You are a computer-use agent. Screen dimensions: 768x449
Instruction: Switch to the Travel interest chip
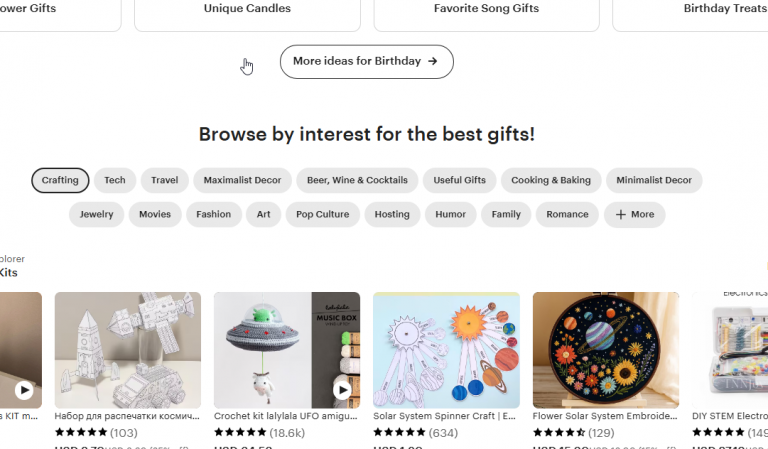coord(165,180)
